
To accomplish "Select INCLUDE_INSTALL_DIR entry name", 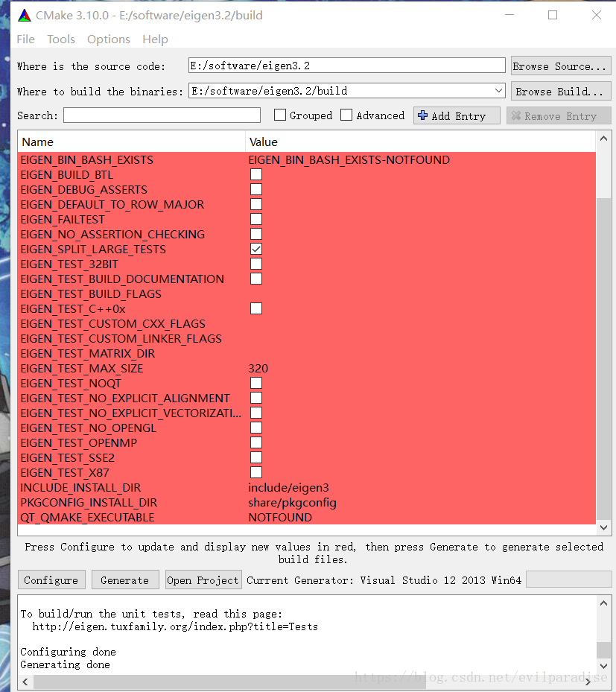I will (80, 488).
